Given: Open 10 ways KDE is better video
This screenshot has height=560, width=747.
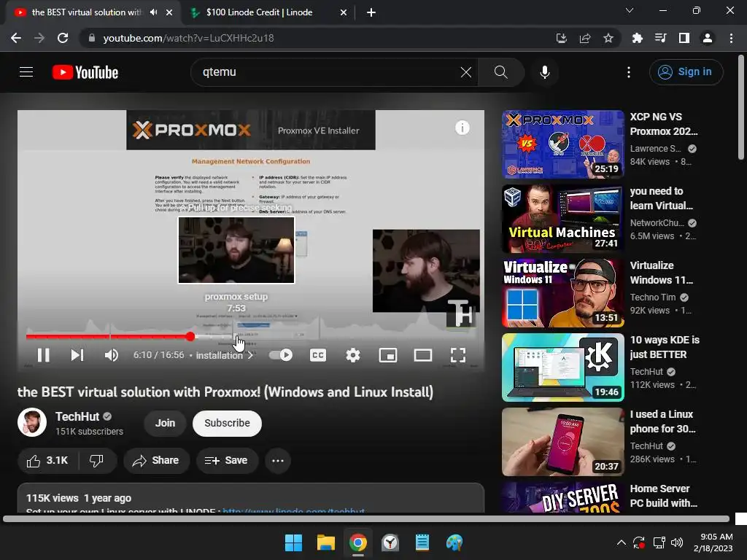Looking at the screenshot, I should pyautogui.click(x=562, y=367).
